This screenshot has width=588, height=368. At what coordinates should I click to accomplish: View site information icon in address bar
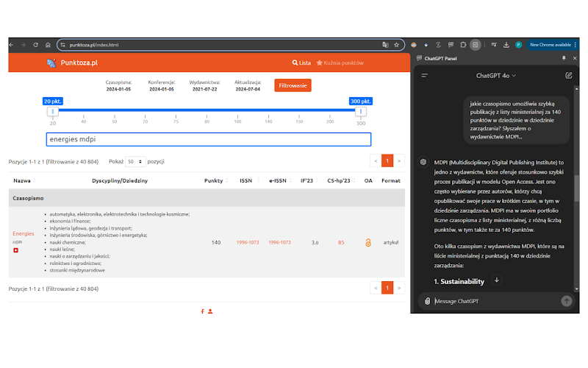tap(62, 45)
